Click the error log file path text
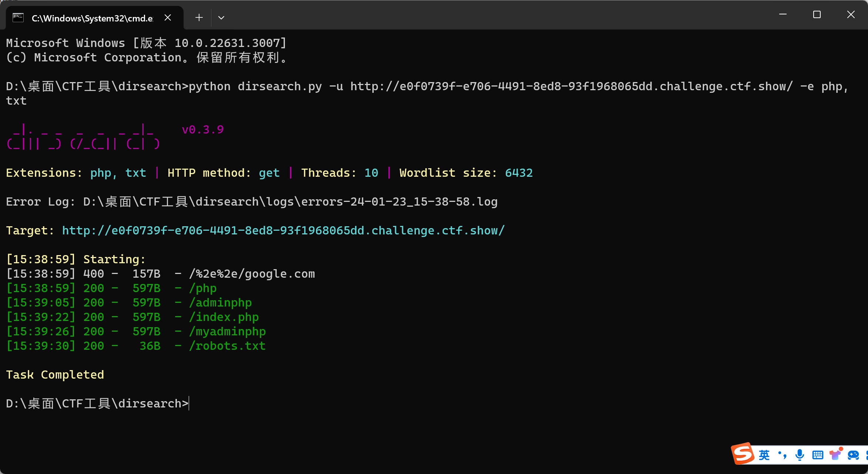The width and height of the screenshot is (868, 474). 290,202
